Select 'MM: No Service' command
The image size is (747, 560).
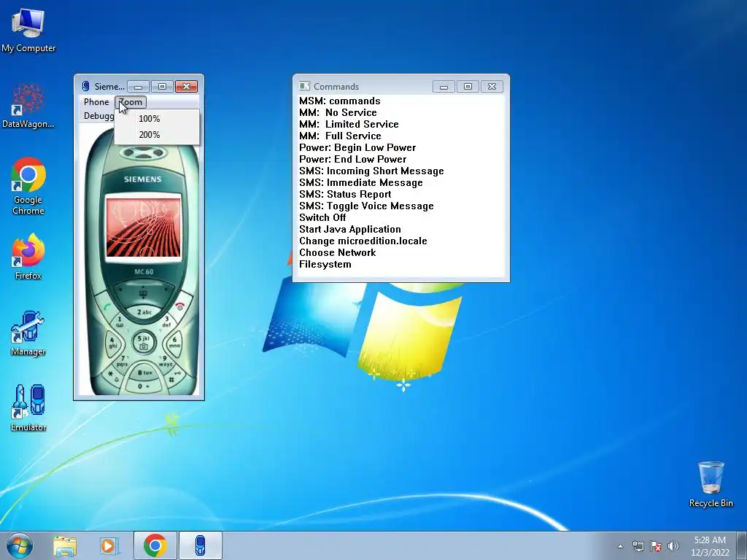coord(338,112)
